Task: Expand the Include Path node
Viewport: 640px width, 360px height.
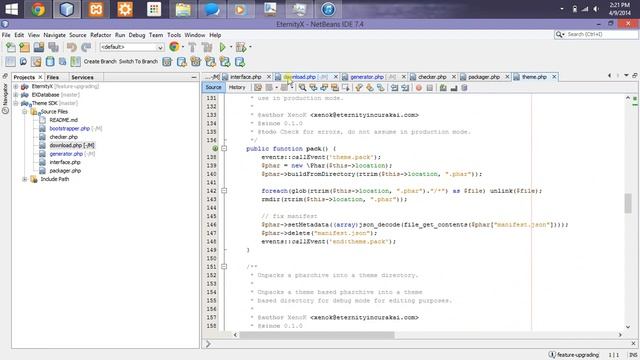Action: coord(24,179)
